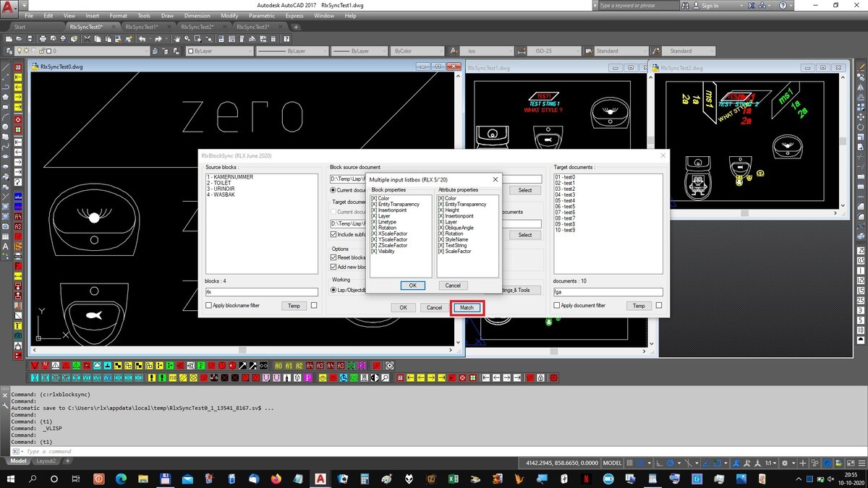Open the Help question mark icon

pyautogui.click(x=286, y=38)
